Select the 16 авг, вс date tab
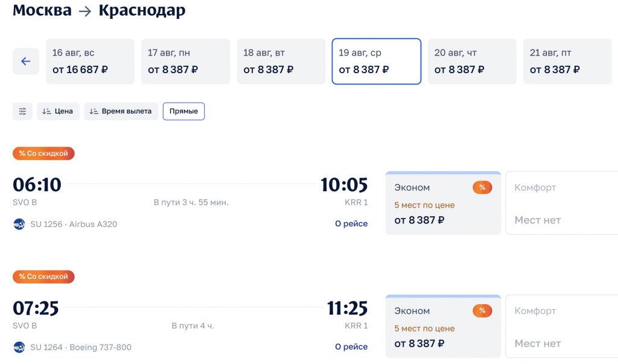This screenshot has width=618, height=364. (90, 62)
